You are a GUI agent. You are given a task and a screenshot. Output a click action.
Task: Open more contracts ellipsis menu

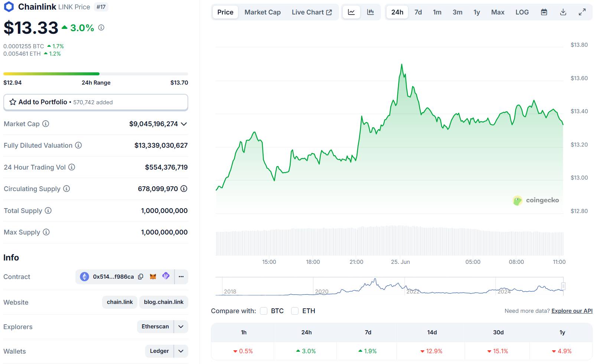coord(181,276)
